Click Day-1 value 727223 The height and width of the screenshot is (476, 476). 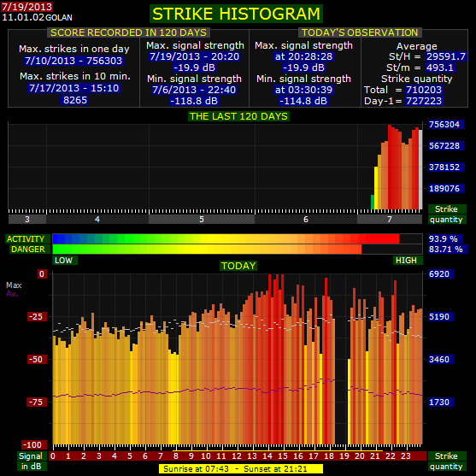pyautogui.click(x=424, y=101)
